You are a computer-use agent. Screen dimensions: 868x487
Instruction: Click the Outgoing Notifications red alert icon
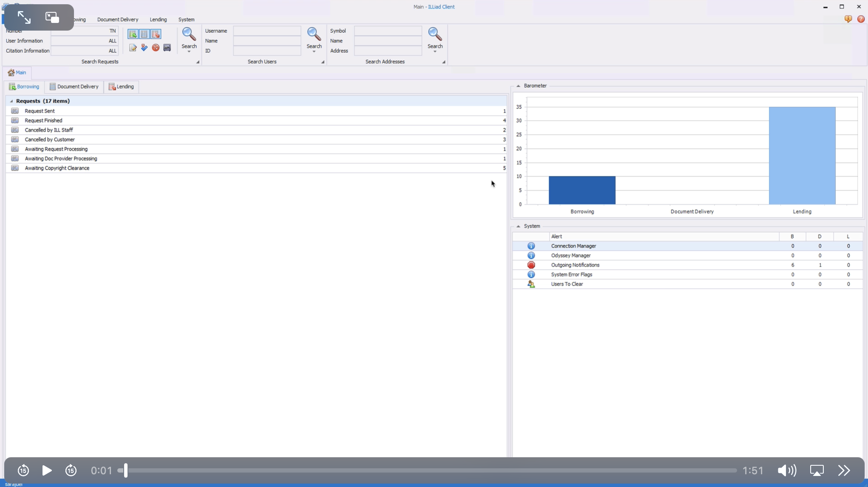coord(531,265)
